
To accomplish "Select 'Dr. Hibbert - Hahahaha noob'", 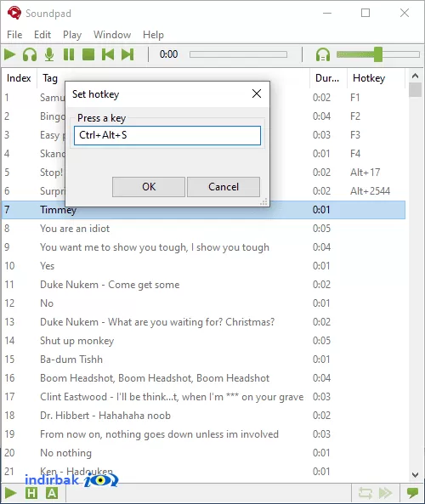I will (x=203, y=416).
